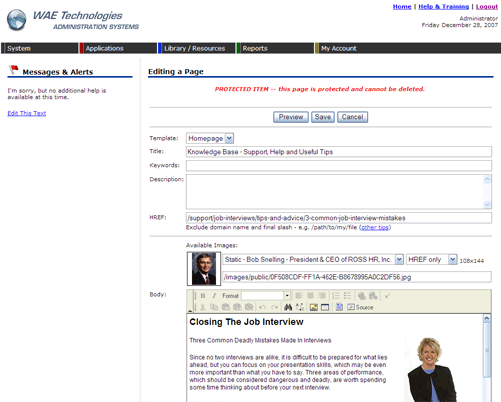Toggle bold formatting in body editor
501x402 pixels.
[203, 296]
